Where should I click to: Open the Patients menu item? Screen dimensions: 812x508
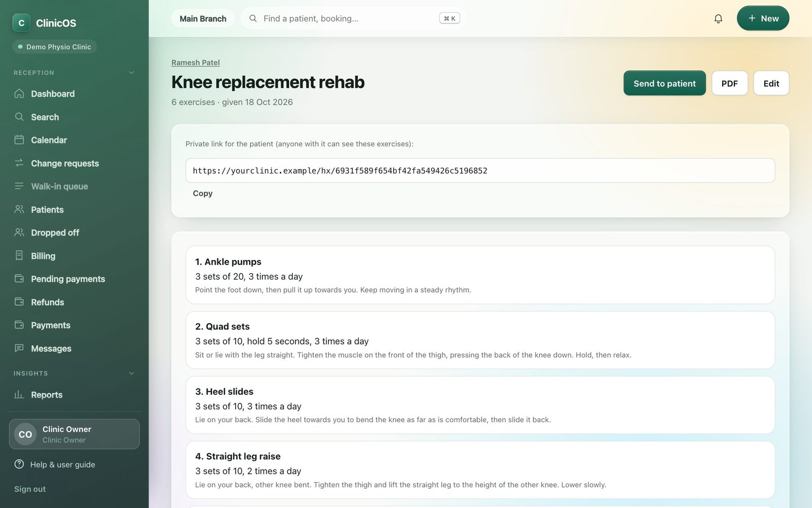pos(74,209)
